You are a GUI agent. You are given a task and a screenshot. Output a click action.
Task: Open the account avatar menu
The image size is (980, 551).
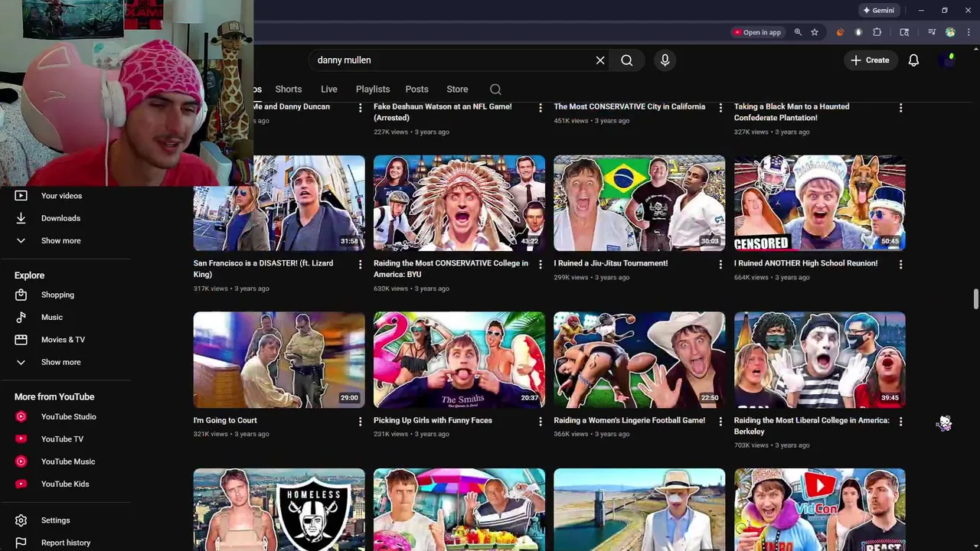(x=948, y=60)
